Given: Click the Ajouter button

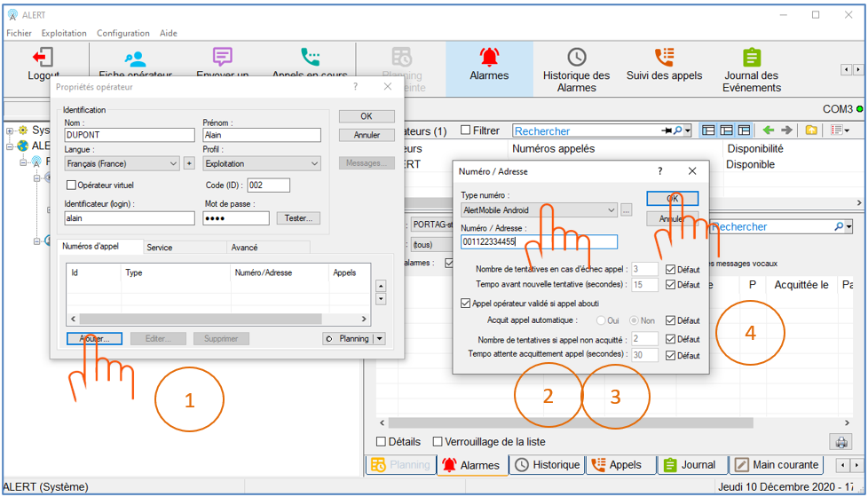Looking at the screenshot, I should click(94, 338).
